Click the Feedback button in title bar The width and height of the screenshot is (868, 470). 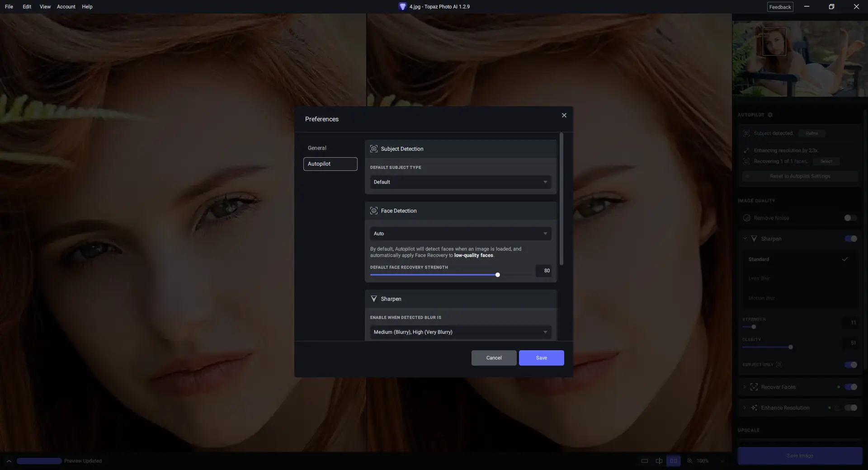coord(780,7)
